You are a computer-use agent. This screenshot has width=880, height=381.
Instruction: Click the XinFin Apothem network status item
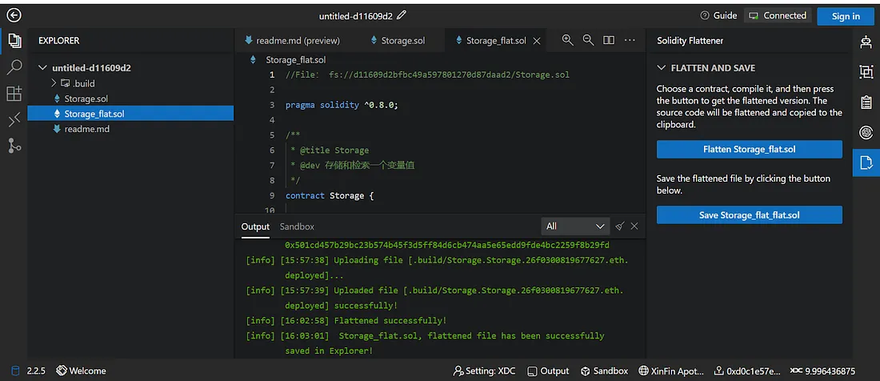[671, 371]
